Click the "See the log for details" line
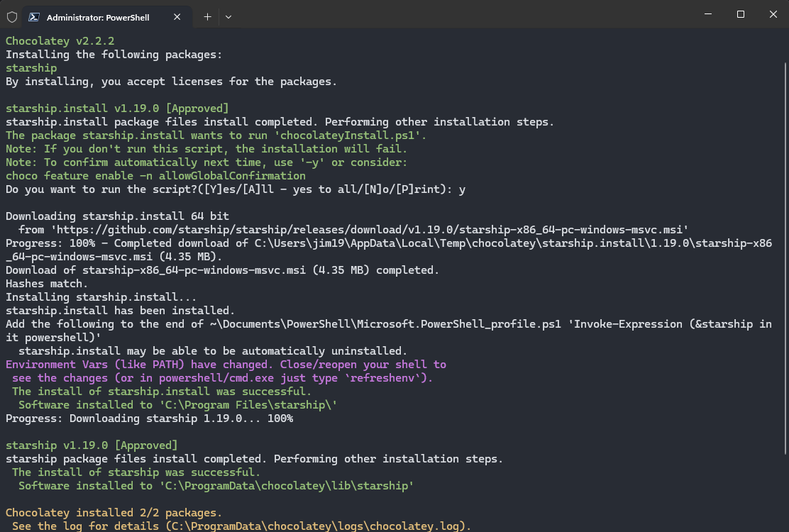Screen dimensions: 789x532 click(x=241, y=526)
